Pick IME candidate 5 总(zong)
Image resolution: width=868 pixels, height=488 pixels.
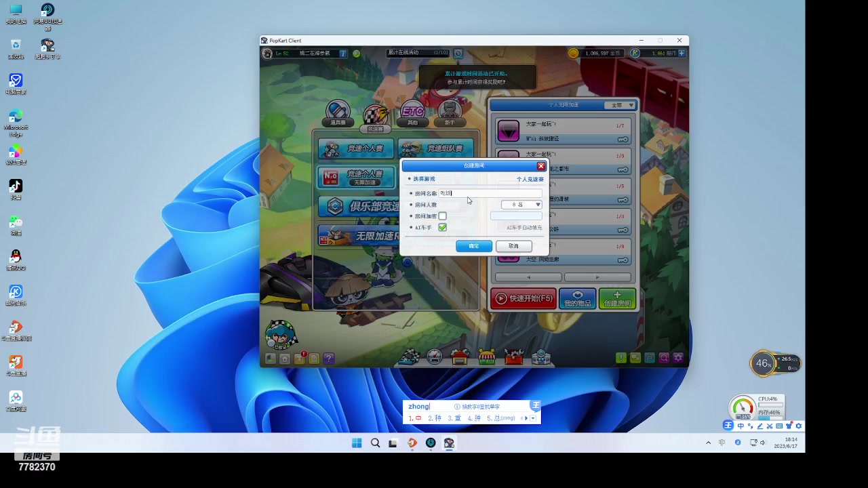pyautogui.click(x=501, y=418)
